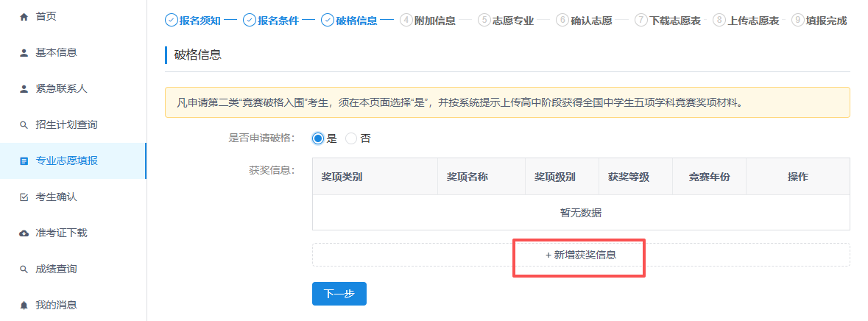Open 我的消息 in the sidebar
Screen dimensions: 868x321
click(56, 305)
